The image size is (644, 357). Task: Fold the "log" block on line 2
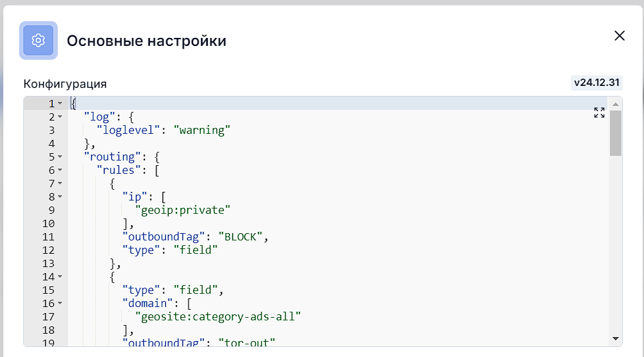click(x=60, y=117)
